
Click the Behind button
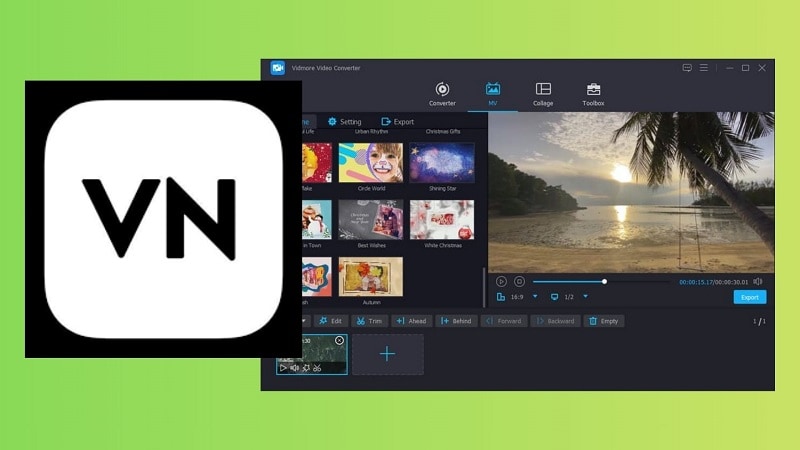click(x=456, y=321)
